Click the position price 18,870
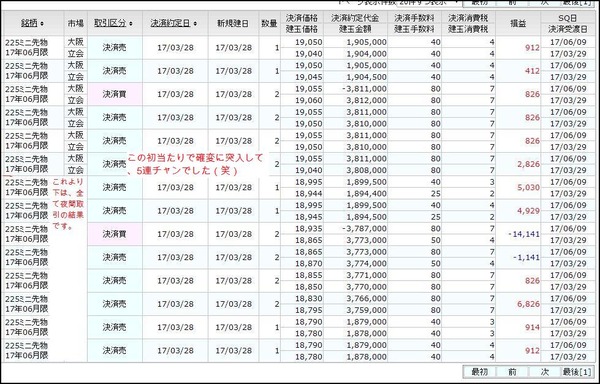Viewport: 600px width, 384px height. coord(309,264)
